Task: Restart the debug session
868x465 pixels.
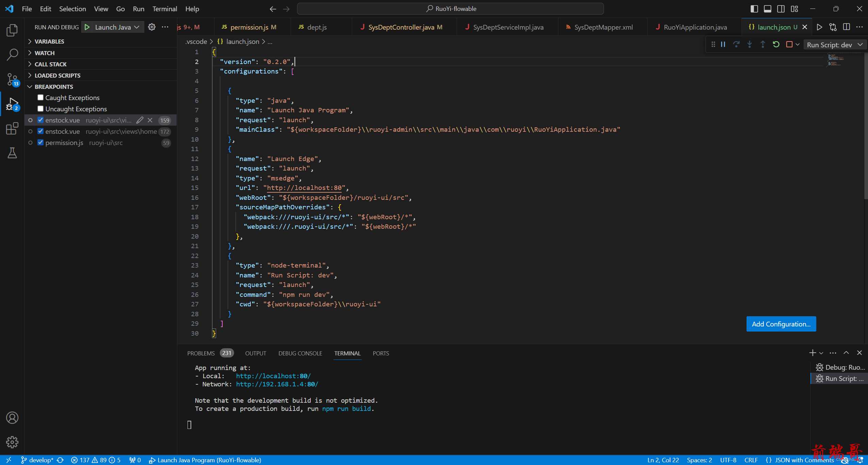Action: point(776,45)
